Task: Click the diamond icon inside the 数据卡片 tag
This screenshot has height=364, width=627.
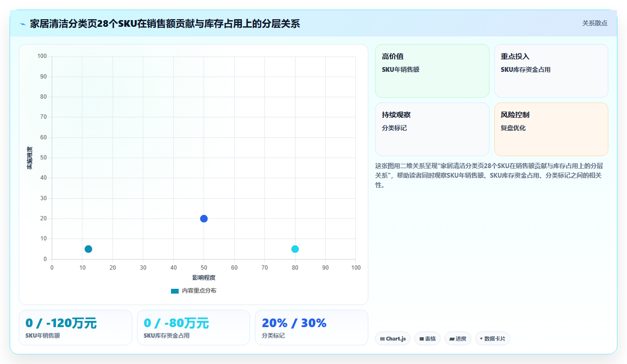Action: tap(481, 338)
